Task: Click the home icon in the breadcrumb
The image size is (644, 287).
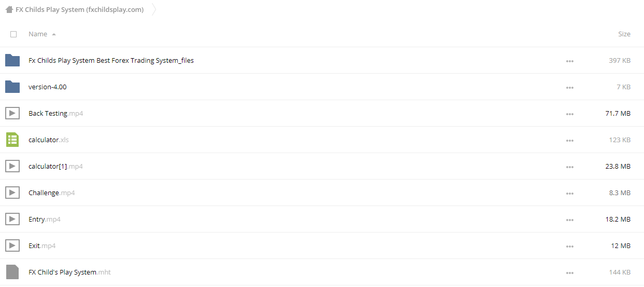Action: coord(9,9)
